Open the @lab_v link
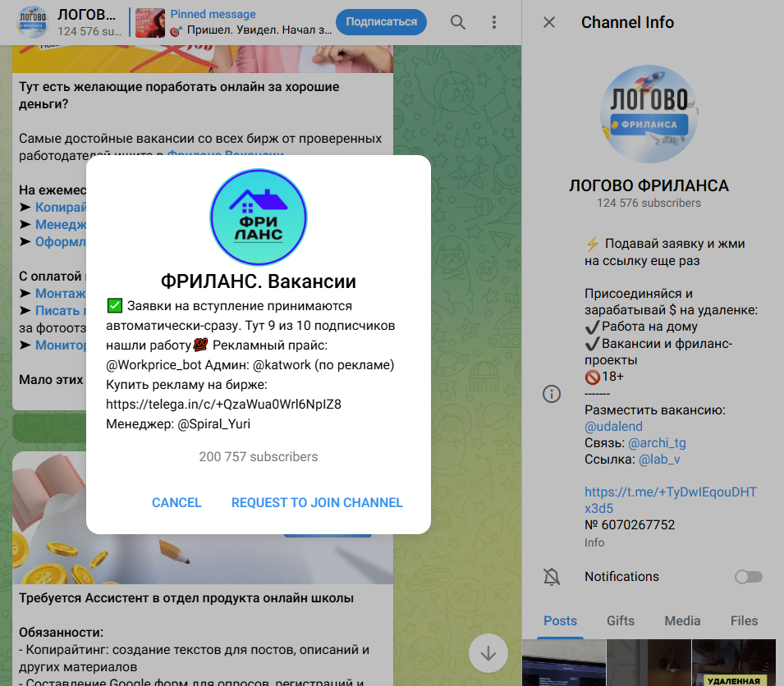Image resolution: width=784 pixels, height=686 pixels. 659,460
